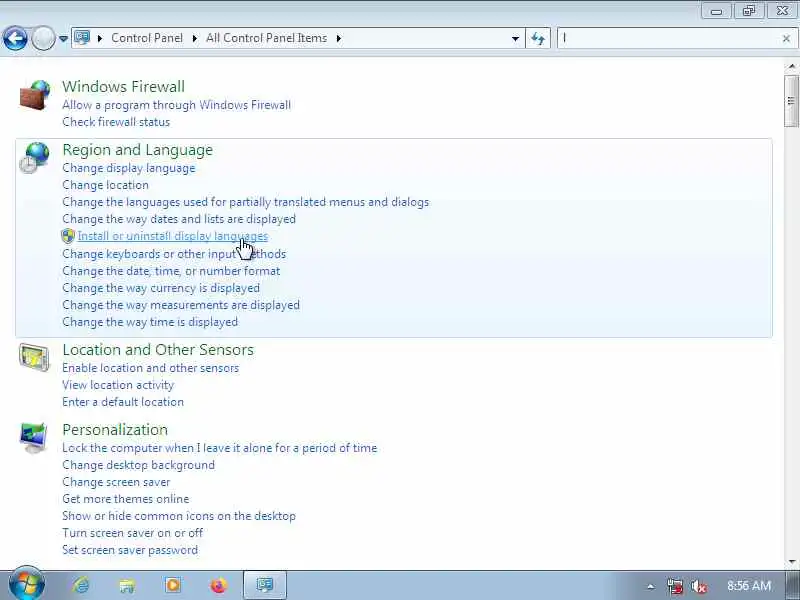The image size is (800, 600).
Task: Click the greyed-out Forward button
Action: pyautogui.click(x=43, y=38)
